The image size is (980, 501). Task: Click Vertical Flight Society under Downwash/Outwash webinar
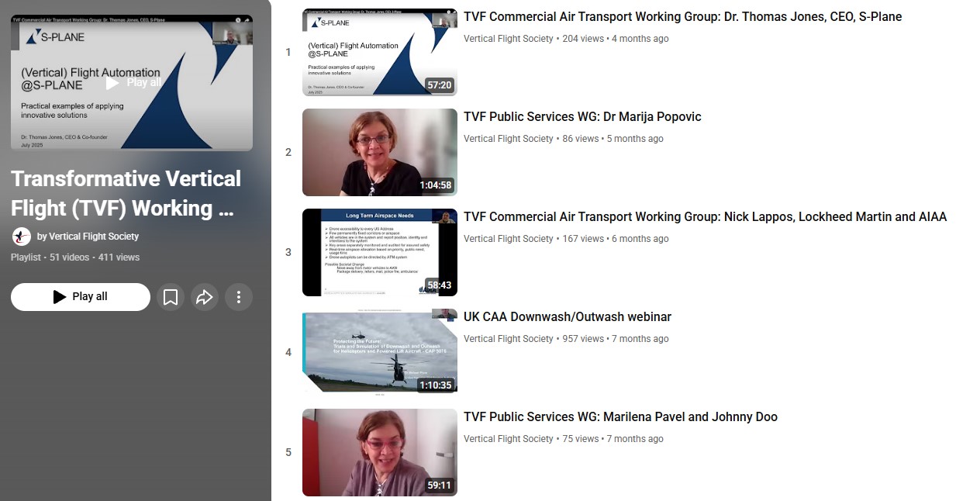(509, 339)
